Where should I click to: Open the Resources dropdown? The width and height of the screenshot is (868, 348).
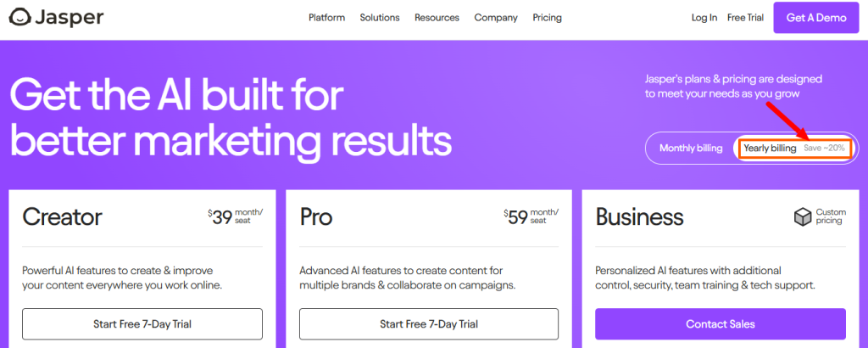[x=437, y=18]
